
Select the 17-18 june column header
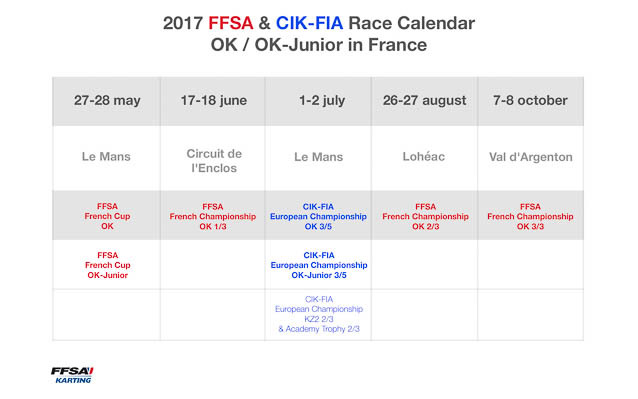click(x=214, y=100)
